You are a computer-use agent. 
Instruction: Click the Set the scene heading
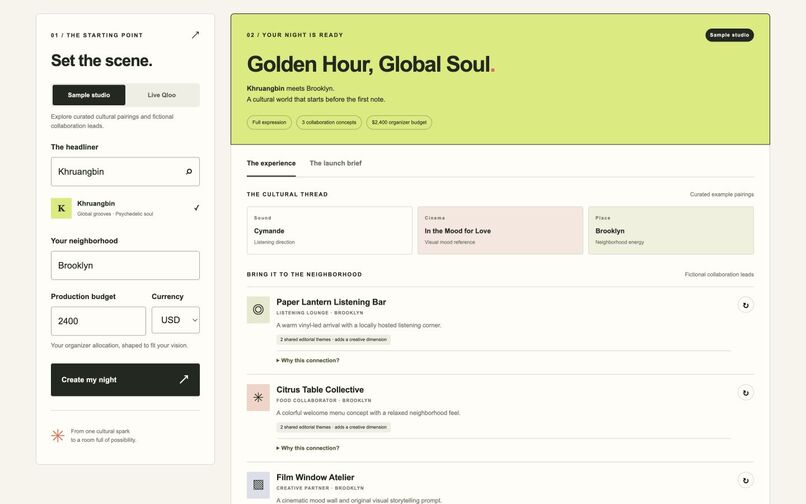tap(102, 61)
